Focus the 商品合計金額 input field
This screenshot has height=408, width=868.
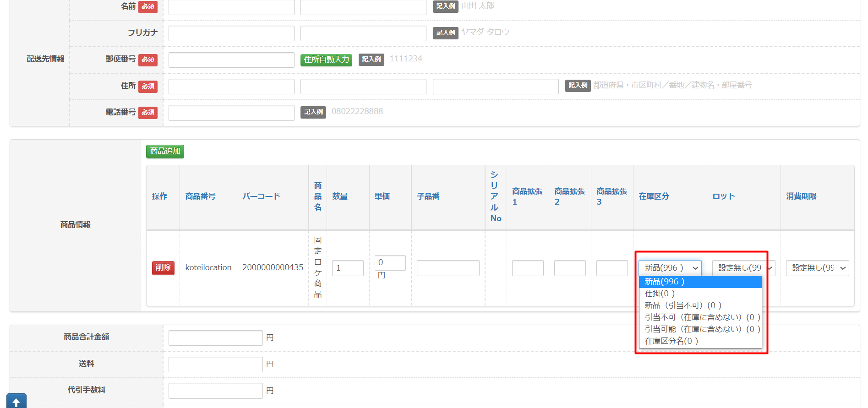(x=215, y=338)
